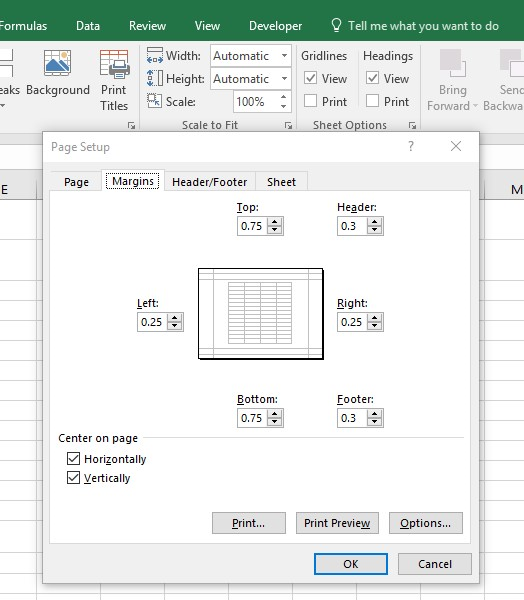This screenshot has width=524, height=600.
Task: Click the Print Preview button
Action: pos(337,523)
